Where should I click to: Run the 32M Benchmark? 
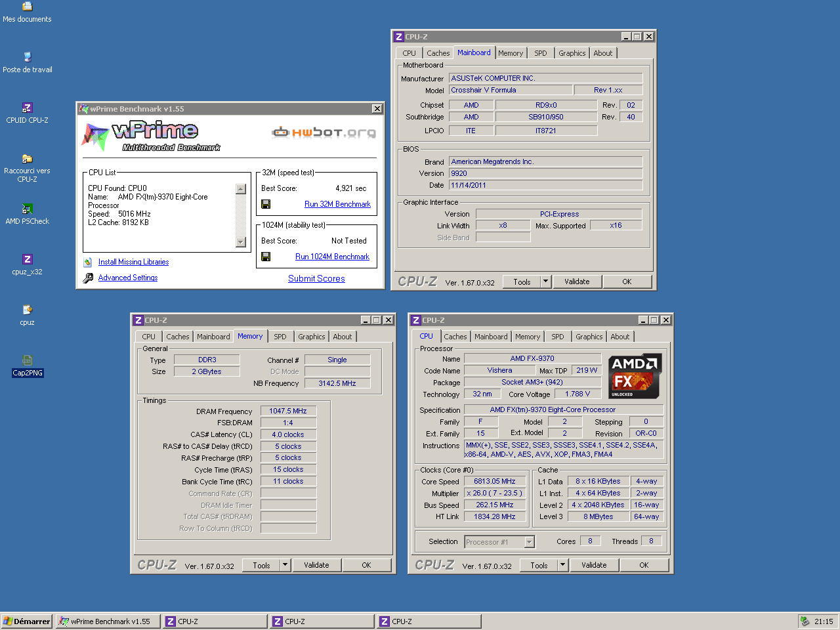337,204
